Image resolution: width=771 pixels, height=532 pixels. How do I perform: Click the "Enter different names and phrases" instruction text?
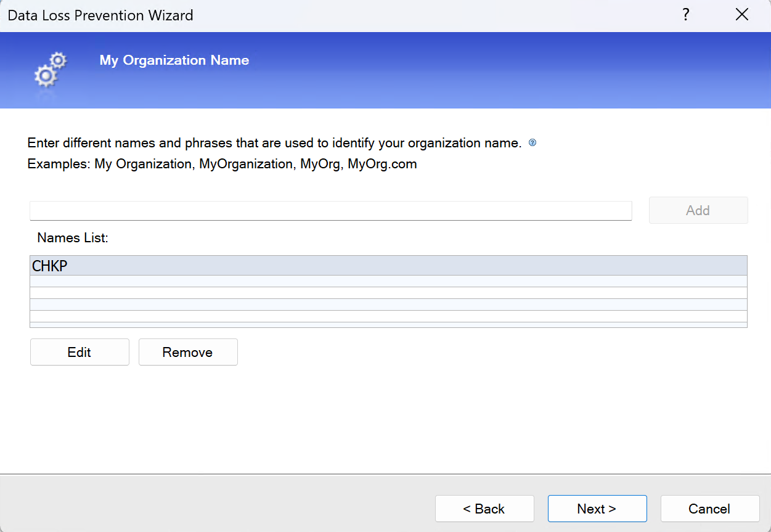(274, 143)
